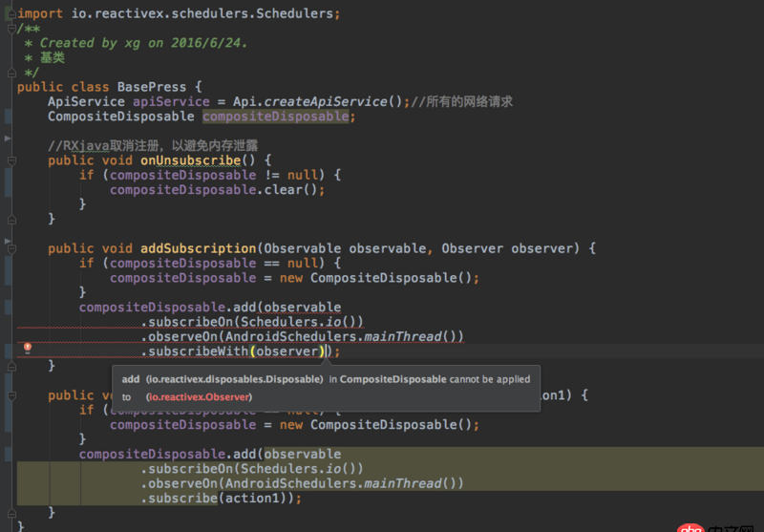
Task: Click the 所有的网络请求 comment
Action: (462, 101)
